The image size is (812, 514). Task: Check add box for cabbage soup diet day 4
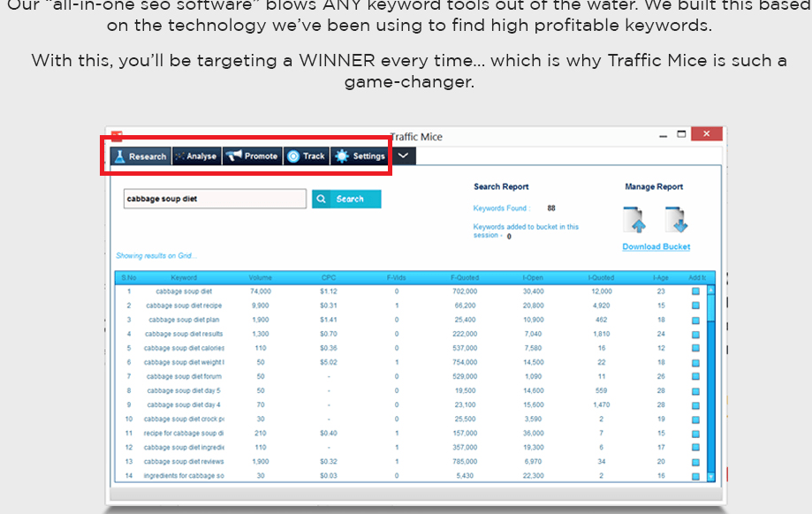(695, 404)
